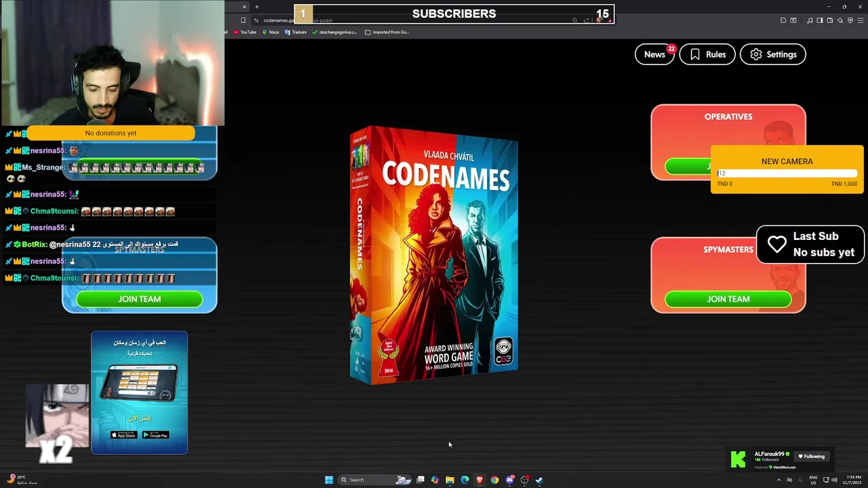Expand the hidden system tray icons
The height and width of the screenshot is (488, 868).
point(778,480)
